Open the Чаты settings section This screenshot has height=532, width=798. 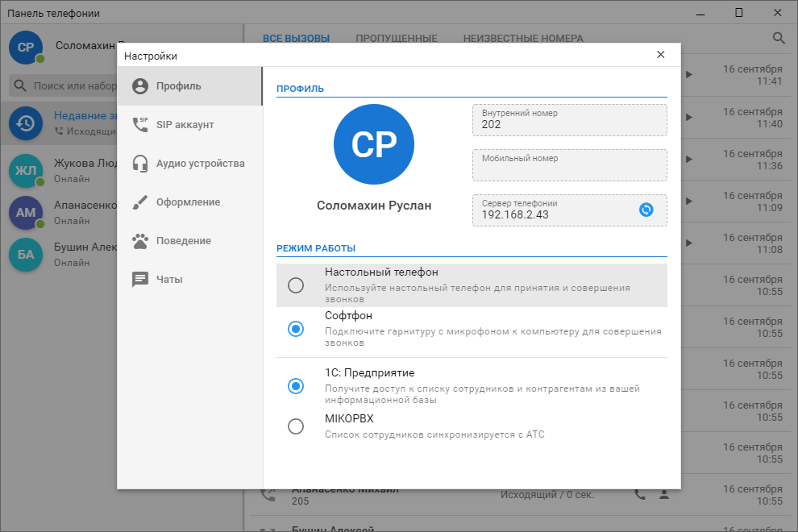coord(190,280)
